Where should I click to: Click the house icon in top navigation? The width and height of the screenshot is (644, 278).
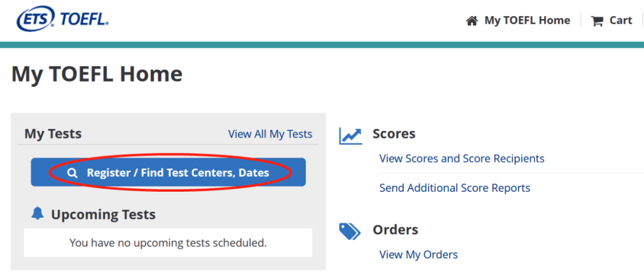click(472, 20)
